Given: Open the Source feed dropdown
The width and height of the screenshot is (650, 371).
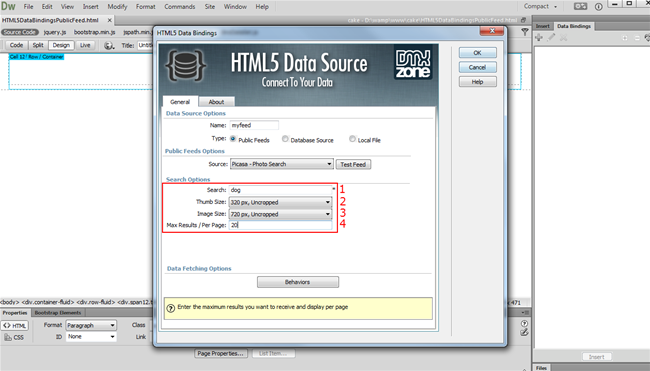Looking at the screenshot, I should (282, 164).
